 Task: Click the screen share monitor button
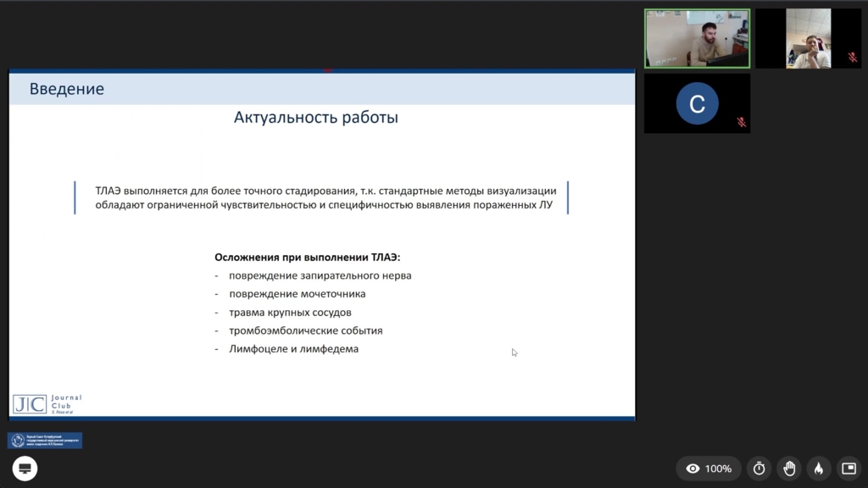pos(25,469)
